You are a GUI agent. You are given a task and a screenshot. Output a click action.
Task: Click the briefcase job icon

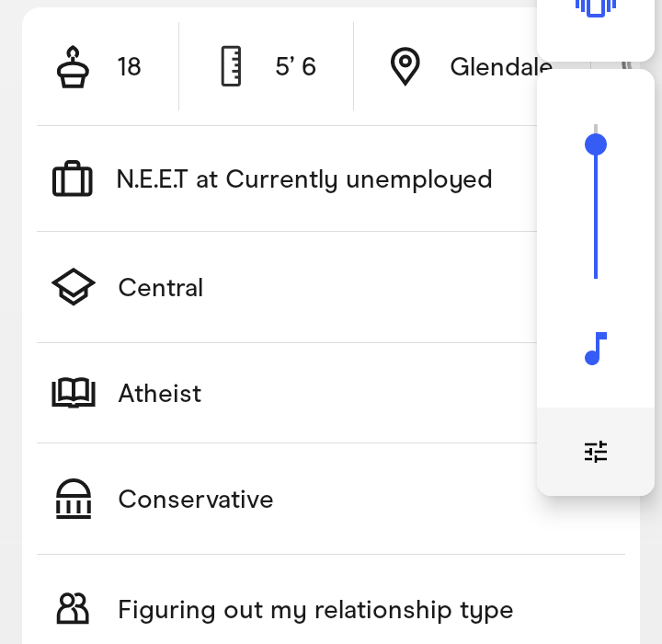pos(73,179)
